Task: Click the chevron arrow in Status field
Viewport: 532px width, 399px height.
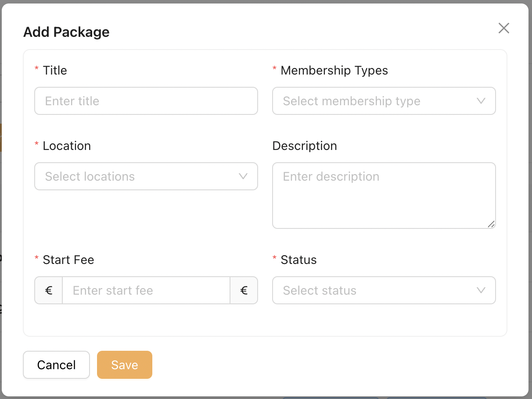Action: (481, 290)
